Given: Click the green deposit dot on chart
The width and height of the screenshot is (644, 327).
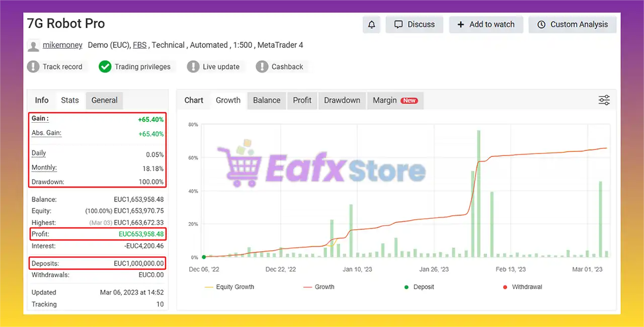Looking at the screenshot, I should point(204,257).
